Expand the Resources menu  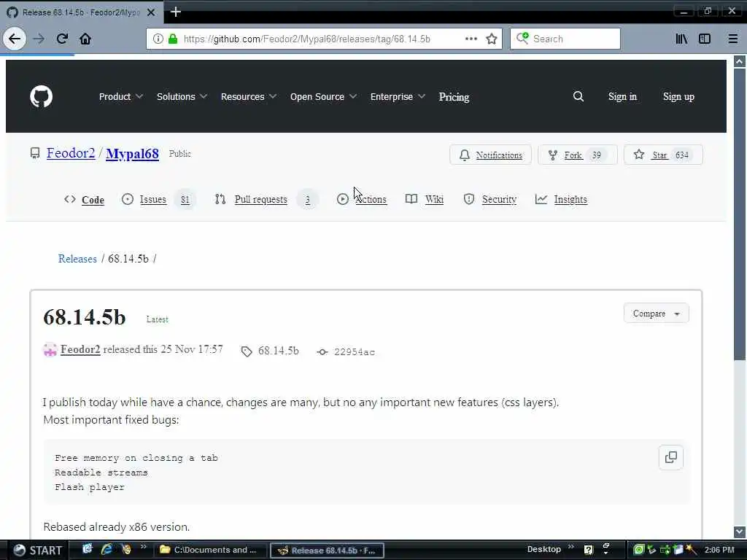click(x=249, y=97)
